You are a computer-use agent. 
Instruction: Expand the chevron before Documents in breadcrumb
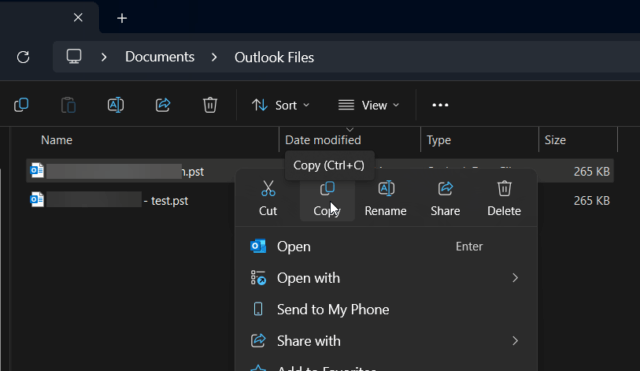point(104,57)
